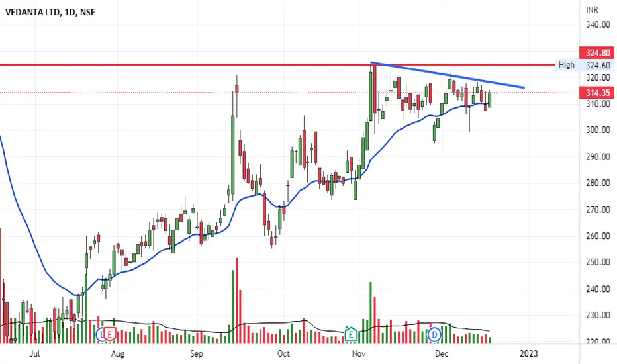
Task: Click the Jul label on time axis
Action: click(x=34, y=354)
